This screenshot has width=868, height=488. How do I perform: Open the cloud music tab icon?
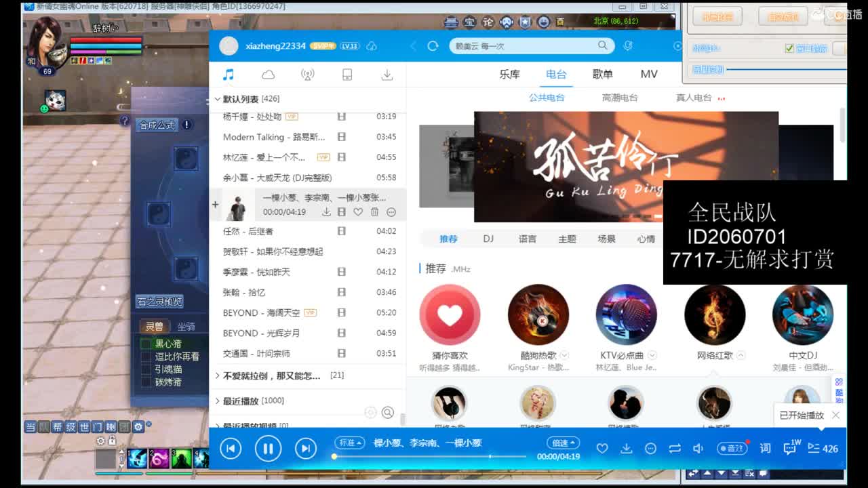268,75
